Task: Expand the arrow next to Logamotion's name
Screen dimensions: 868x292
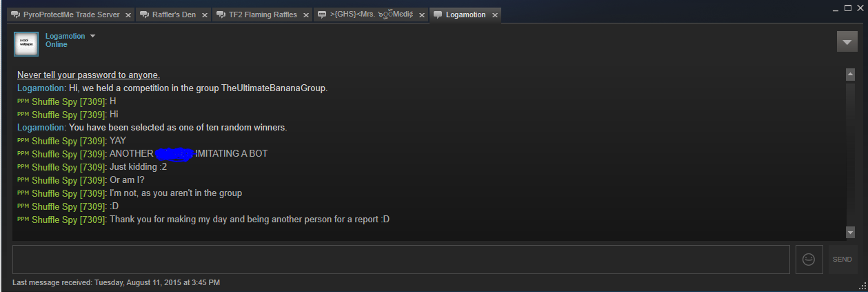Action: 92,36
